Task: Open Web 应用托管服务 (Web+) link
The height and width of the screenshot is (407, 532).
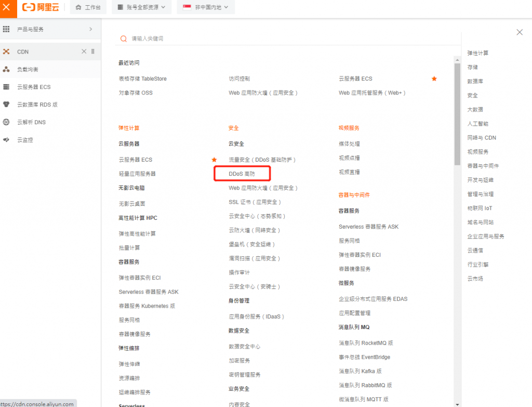Action: (372, 93)
